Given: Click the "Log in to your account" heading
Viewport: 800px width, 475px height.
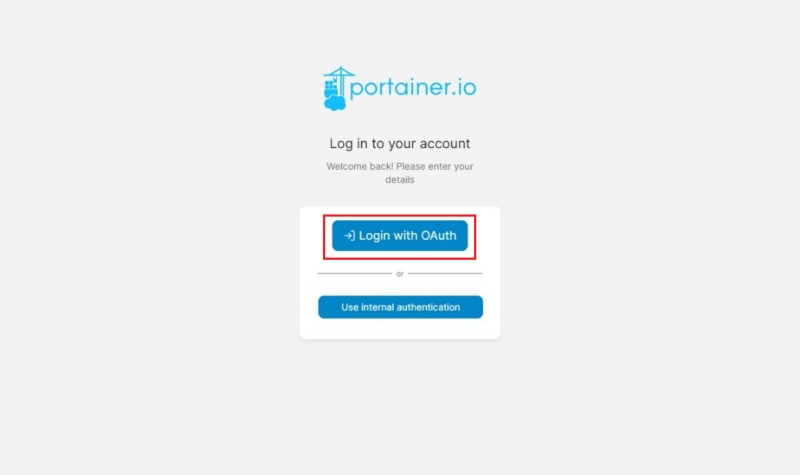Looking at the screenshot, I should (399, 143).
